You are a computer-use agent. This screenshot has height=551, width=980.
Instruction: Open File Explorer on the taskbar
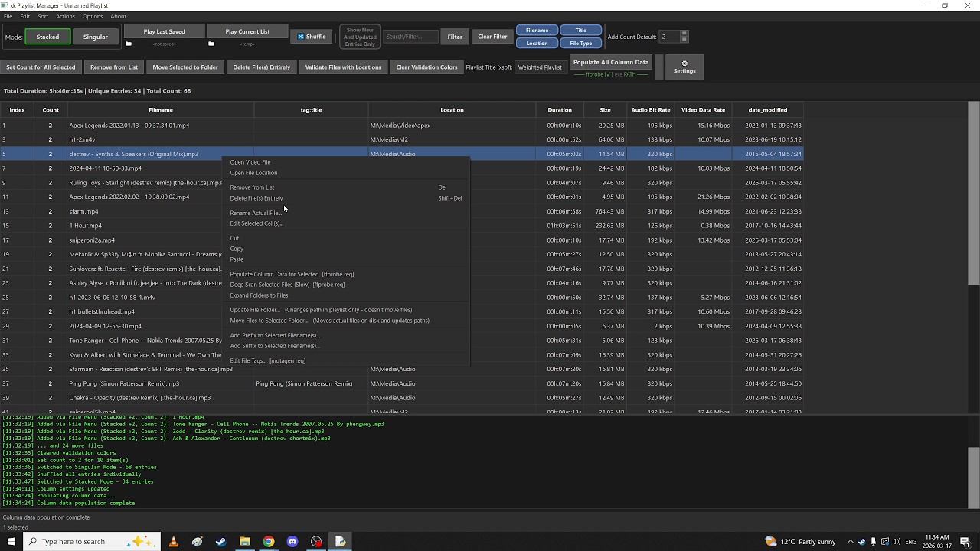coord(245,541)
